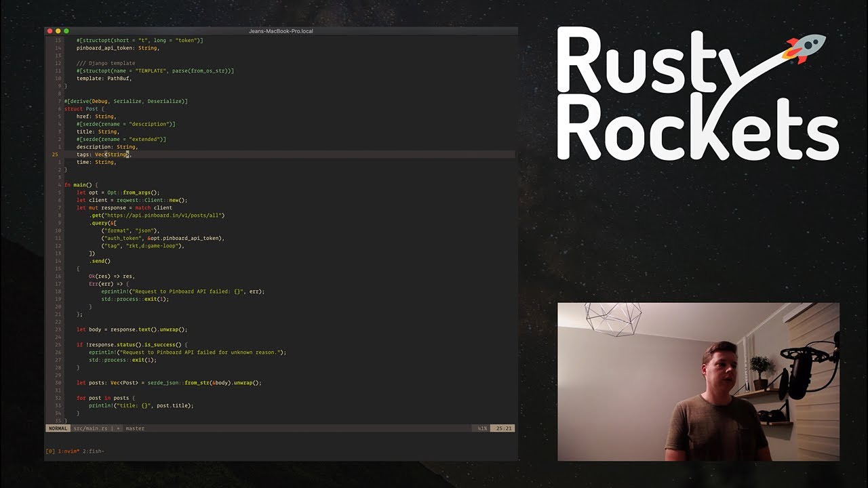The height and width of the screenshot is (488, 868).
Task: Switch to tmux window 1:nvim
Action: click(70, 451)
